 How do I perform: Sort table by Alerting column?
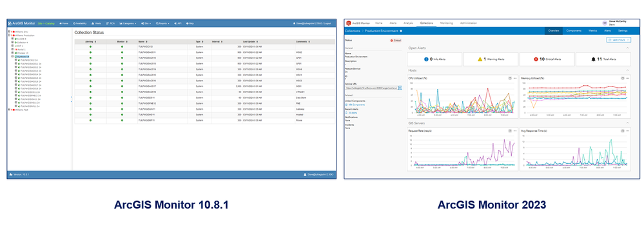coord(90,41)
